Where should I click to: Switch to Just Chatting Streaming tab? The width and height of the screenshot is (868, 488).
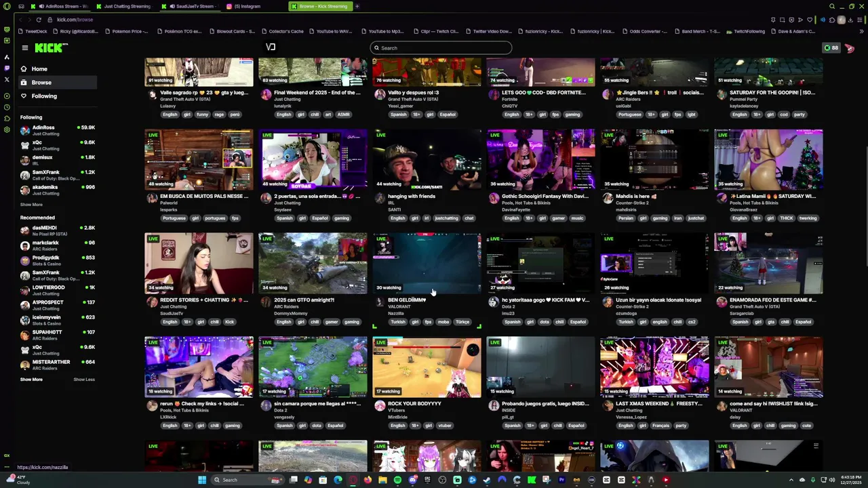coord(124,6)
